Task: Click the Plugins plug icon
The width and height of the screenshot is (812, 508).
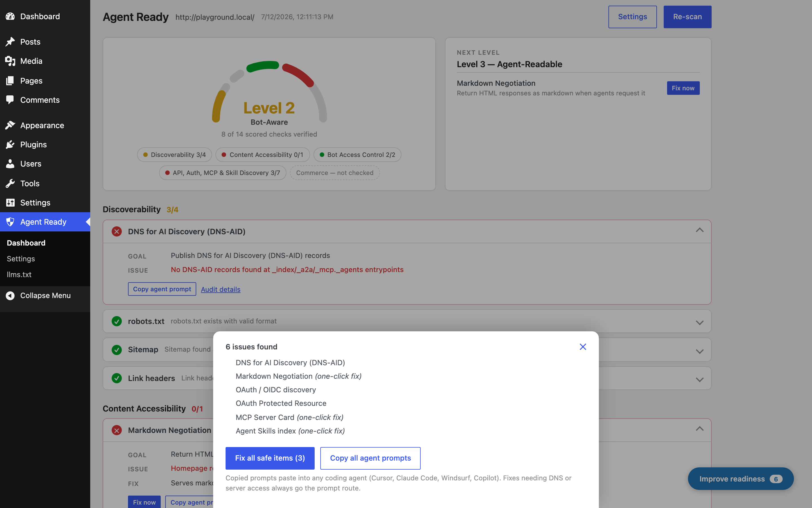Action: (x=10, y=144)
